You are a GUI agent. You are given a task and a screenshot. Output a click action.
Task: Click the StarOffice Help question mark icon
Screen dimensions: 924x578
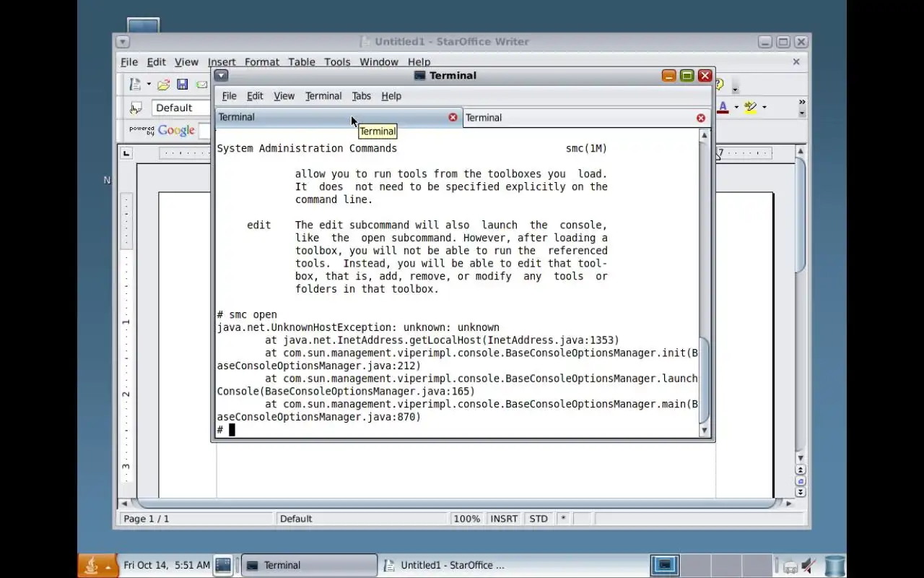tap(720, 85)
